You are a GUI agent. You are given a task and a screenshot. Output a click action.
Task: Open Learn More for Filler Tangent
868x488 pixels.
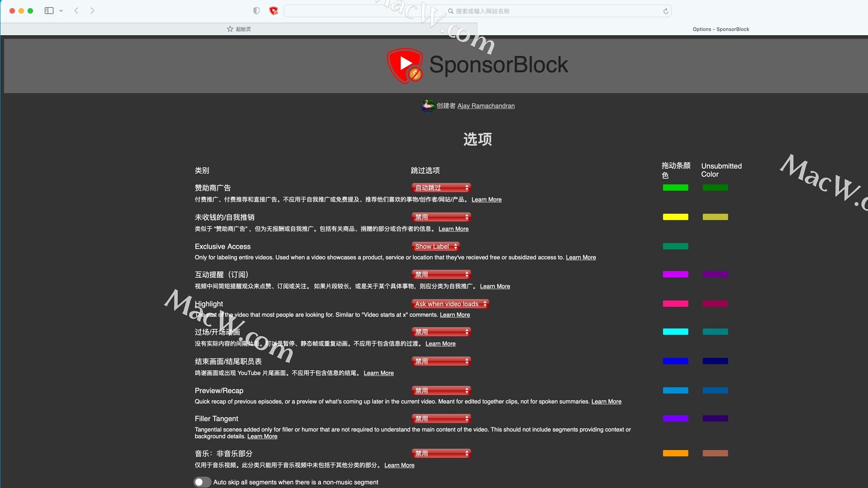tap(262, 436)
